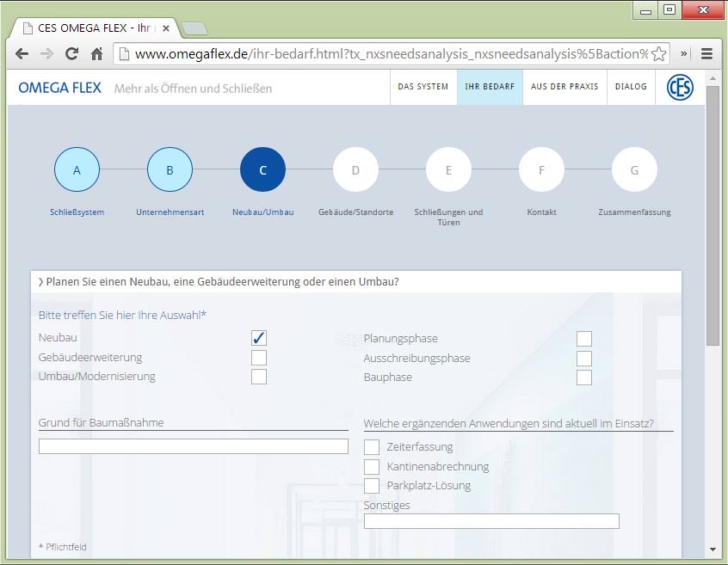The height and width of the screenshot is (565, 728).
Task: Open the Chrome hamburger menu
Action: click(706, 54)
